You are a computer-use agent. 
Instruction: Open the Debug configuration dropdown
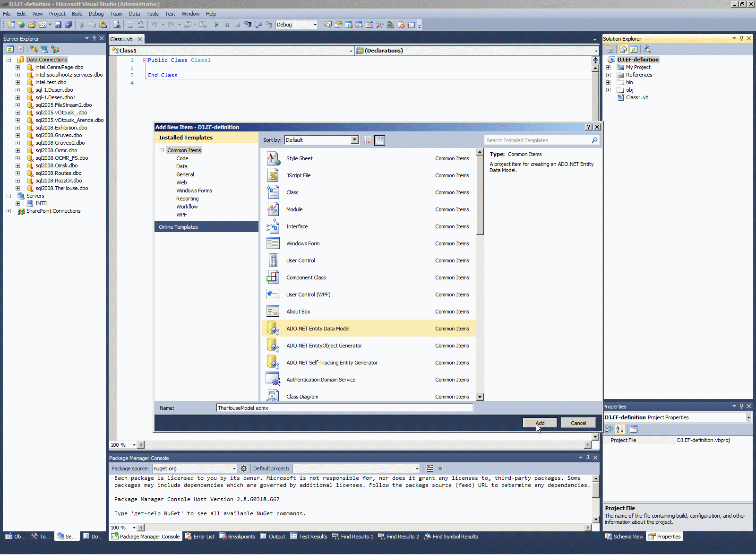[x=315, y=25]
